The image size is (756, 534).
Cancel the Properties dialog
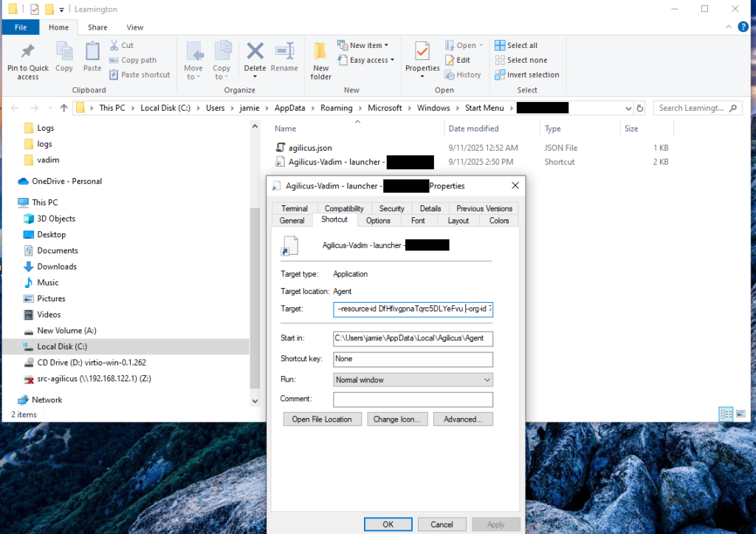[441, 524]
